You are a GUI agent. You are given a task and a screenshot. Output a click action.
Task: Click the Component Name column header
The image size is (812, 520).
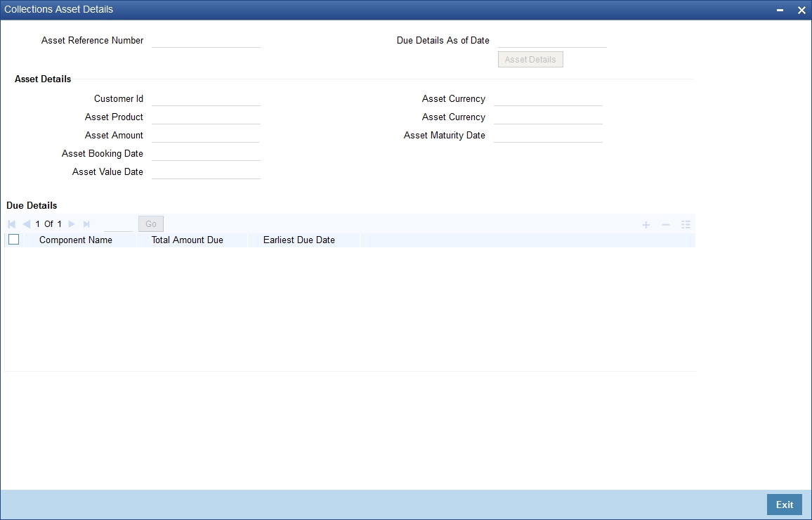(x=76, y=240)
